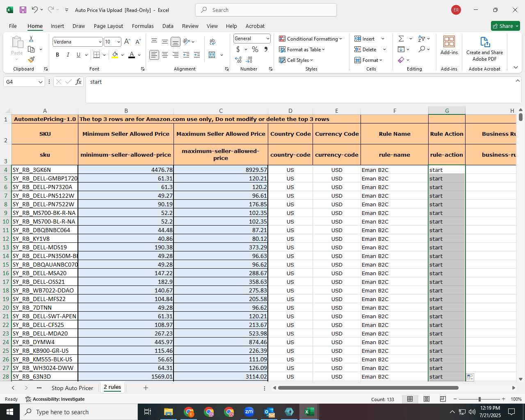
Task: Click the AutoSum sigma icon
Action: point(401,39)
